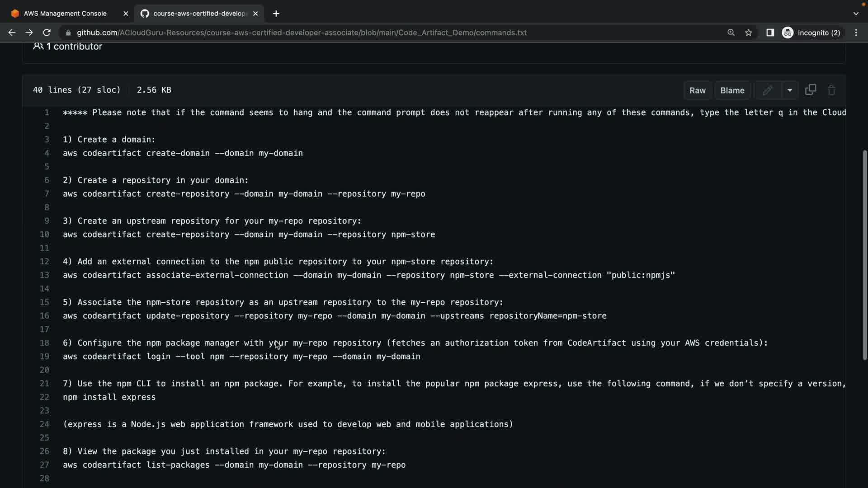Open Chrome three-dot menu
868x488 pixels.
856,33
